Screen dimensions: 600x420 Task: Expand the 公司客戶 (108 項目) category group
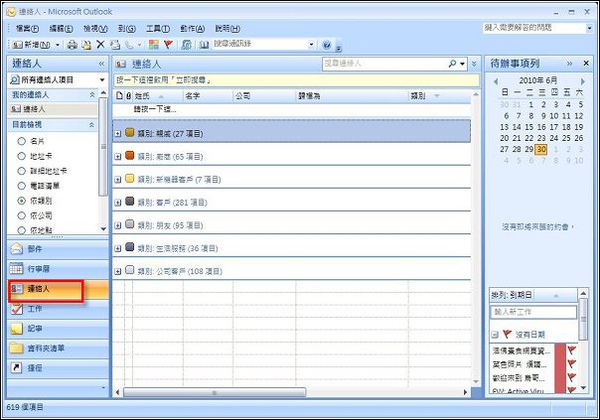tap(118, 271)
